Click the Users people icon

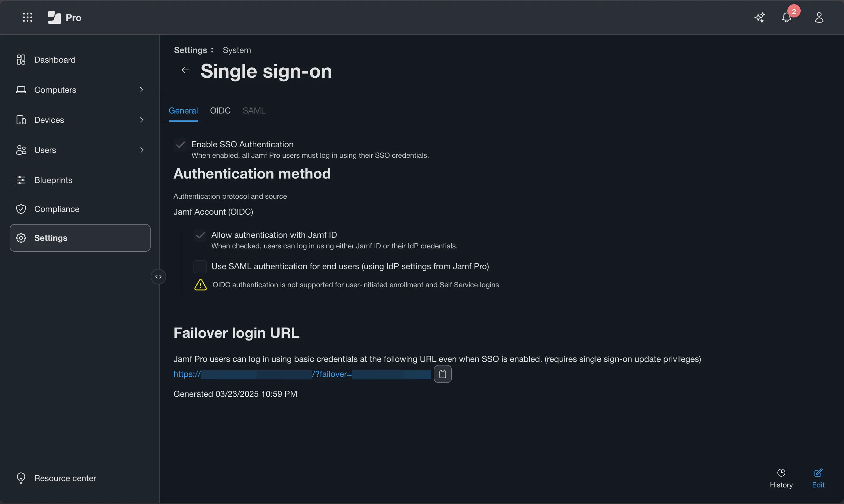tap(21, 150)
